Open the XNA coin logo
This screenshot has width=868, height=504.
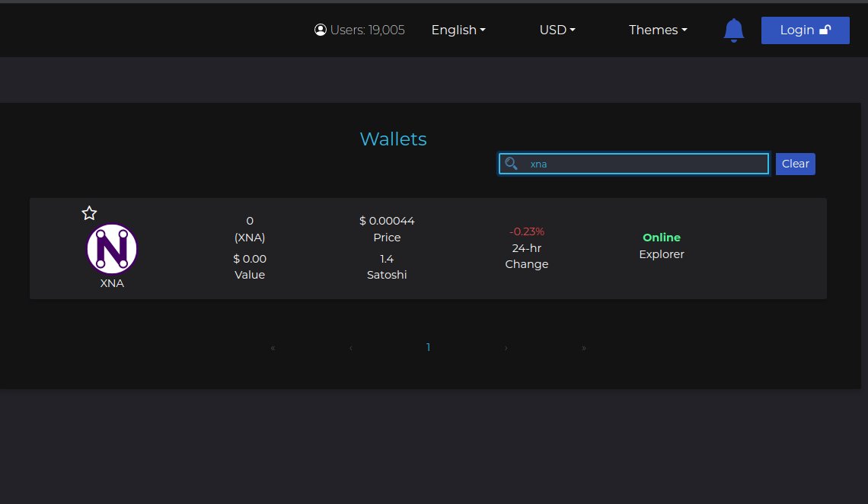[x=112, y=249]
